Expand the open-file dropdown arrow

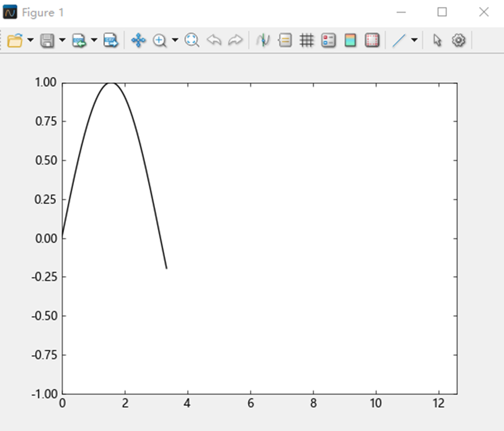pyautogui.click(x=30, y=40)
